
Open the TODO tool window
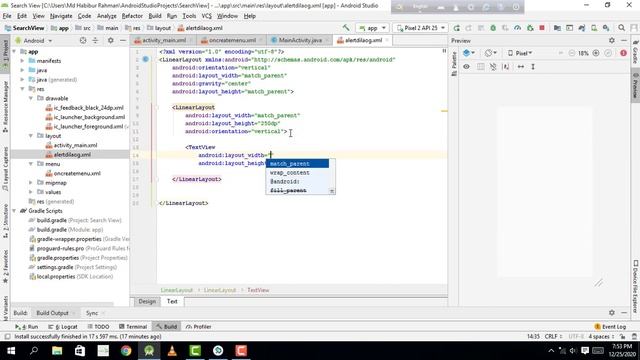coord(98,327)
